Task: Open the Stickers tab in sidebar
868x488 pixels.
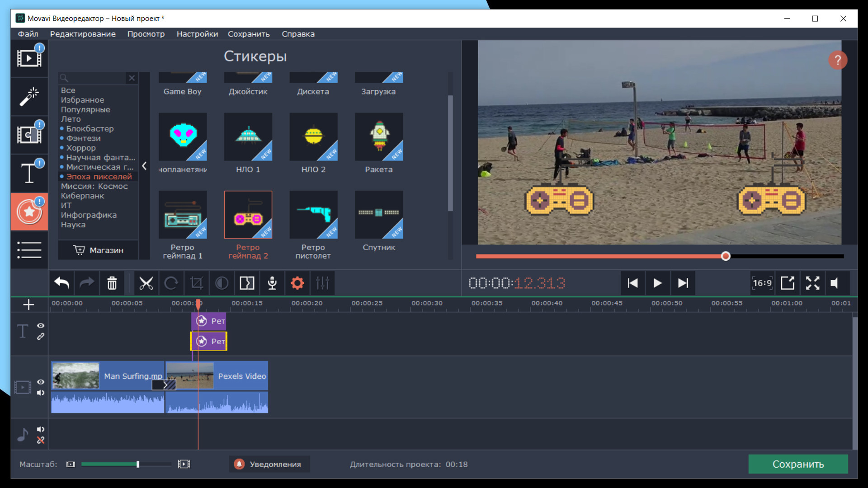Action: tap(29, 211)
